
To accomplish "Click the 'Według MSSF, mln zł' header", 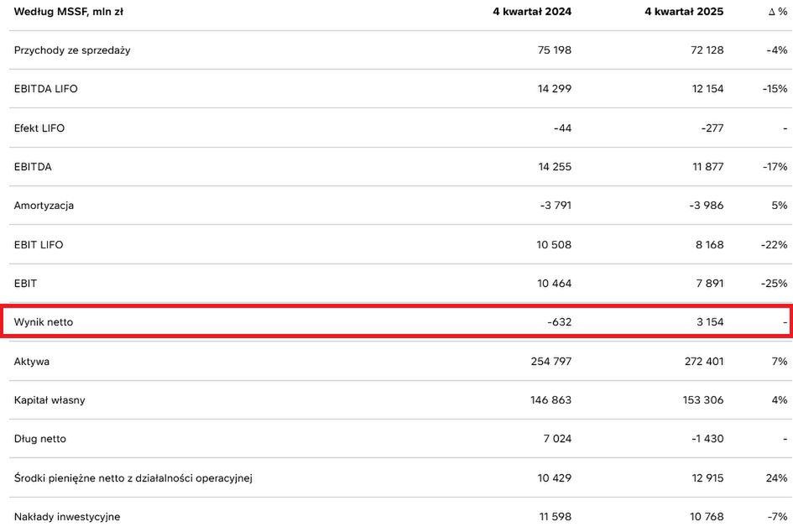I will tap(69, 12).
